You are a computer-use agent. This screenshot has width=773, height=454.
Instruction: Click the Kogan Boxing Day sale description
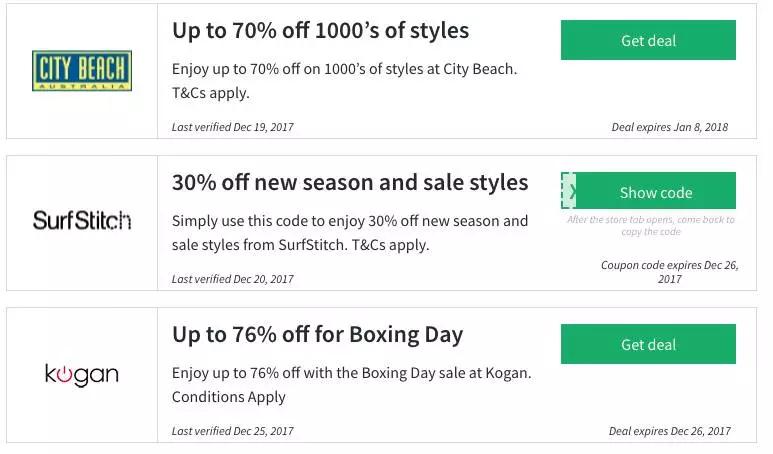point(351,384)
